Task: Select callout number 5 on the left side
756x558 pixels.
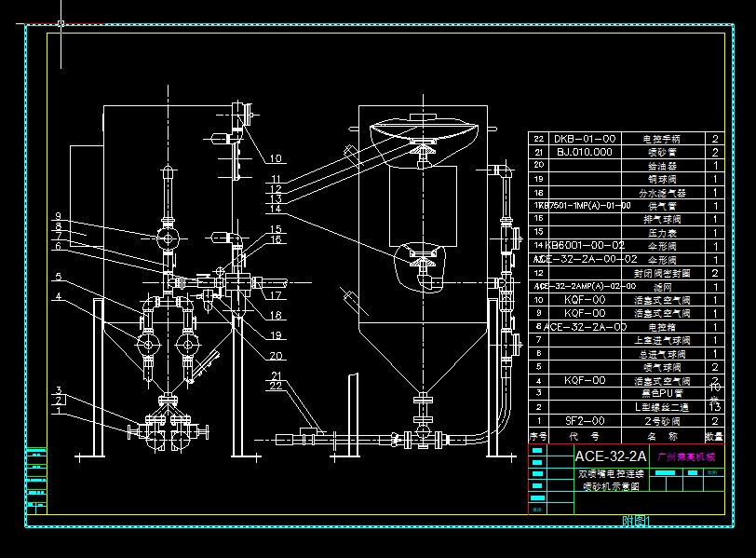Action: click(x=59, y=277)
